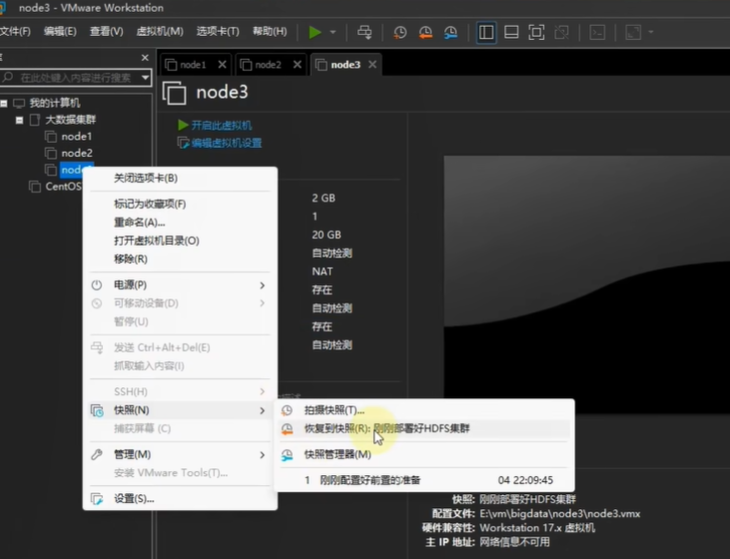Click the console view toolbar icon

click(597, 32)
